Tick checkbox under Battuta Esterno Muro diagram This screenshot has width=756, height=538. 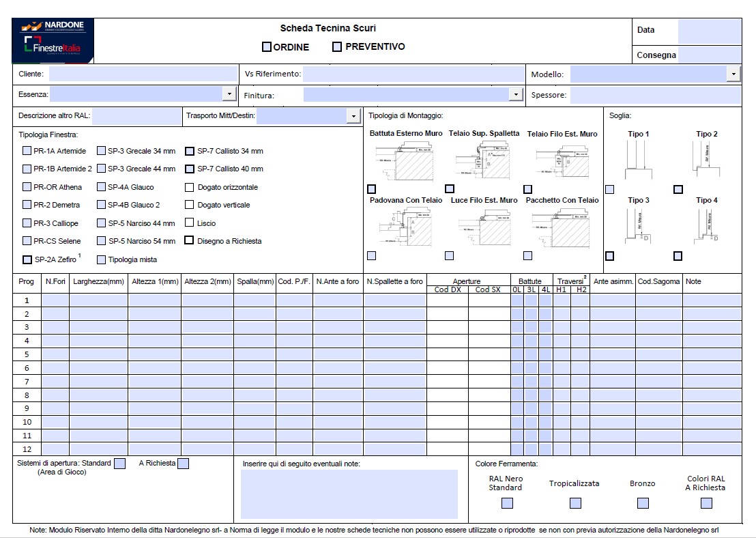[x=371, y=189]
